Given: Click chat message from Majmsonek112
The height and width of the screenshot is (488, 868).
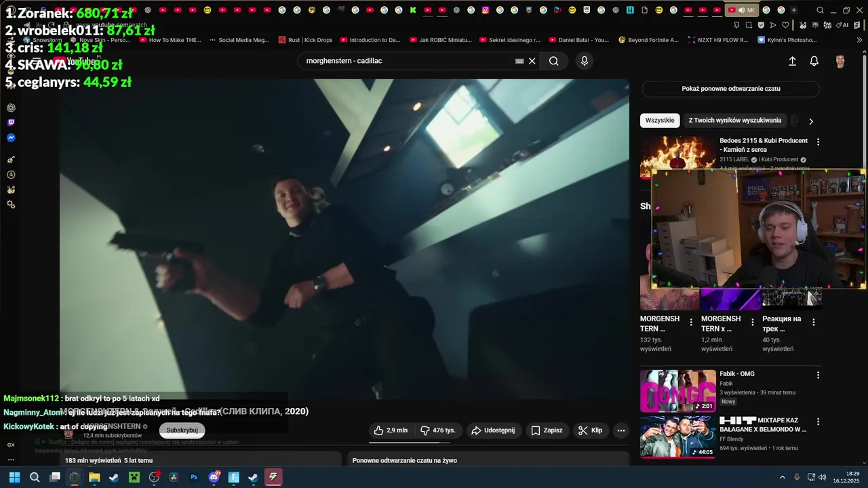Looking at the screenshot, I should [81, 399].
